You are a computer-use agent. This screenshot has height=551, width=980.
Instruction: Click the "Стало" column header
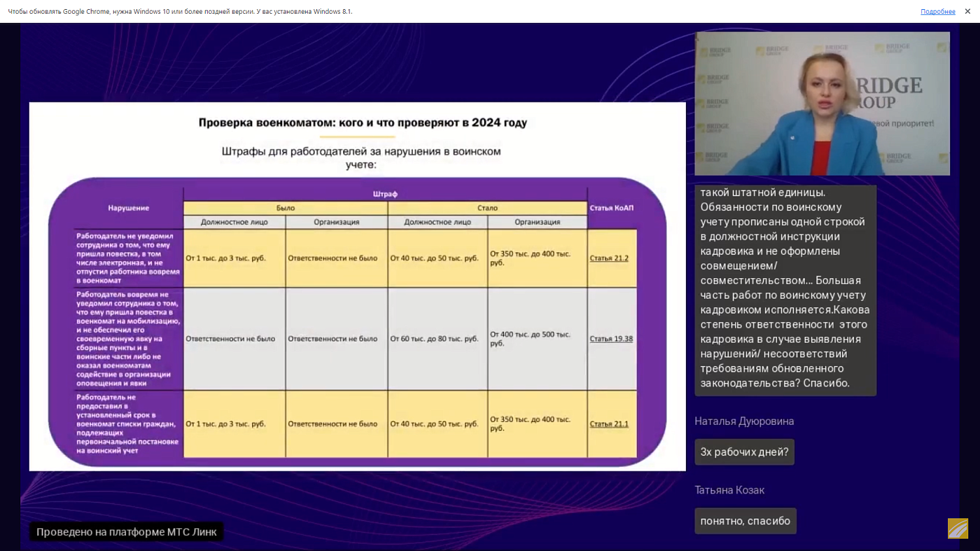pyautogui.click(x=487, y=208)
